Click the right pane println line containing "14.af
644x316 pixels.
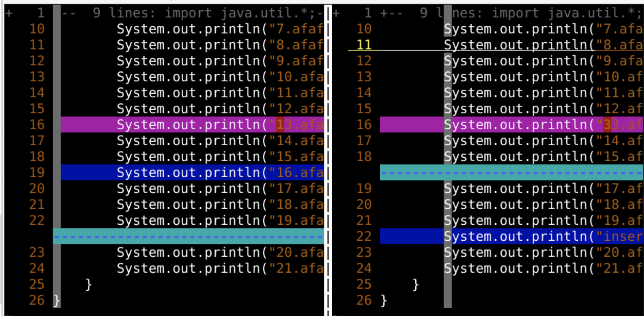tap(543, 141)
